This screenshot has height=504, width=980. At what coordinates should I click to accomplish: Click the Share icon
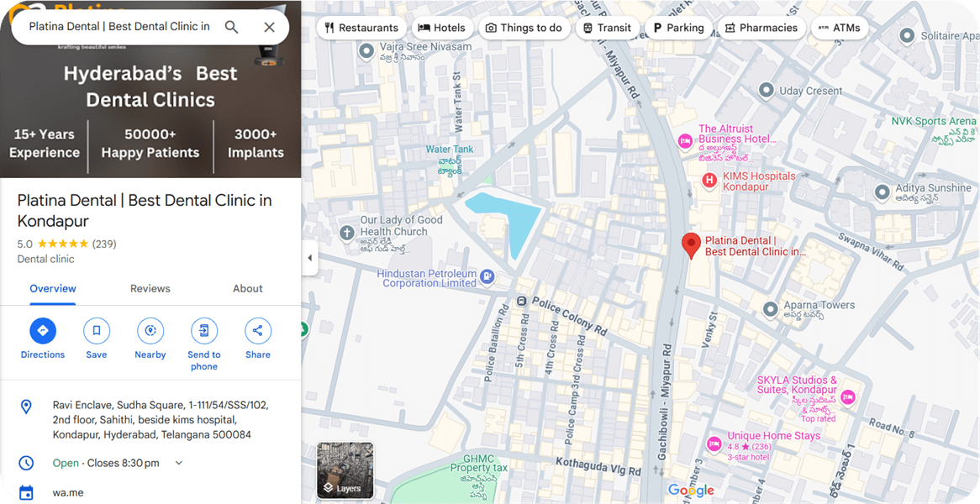coord(258,331)
